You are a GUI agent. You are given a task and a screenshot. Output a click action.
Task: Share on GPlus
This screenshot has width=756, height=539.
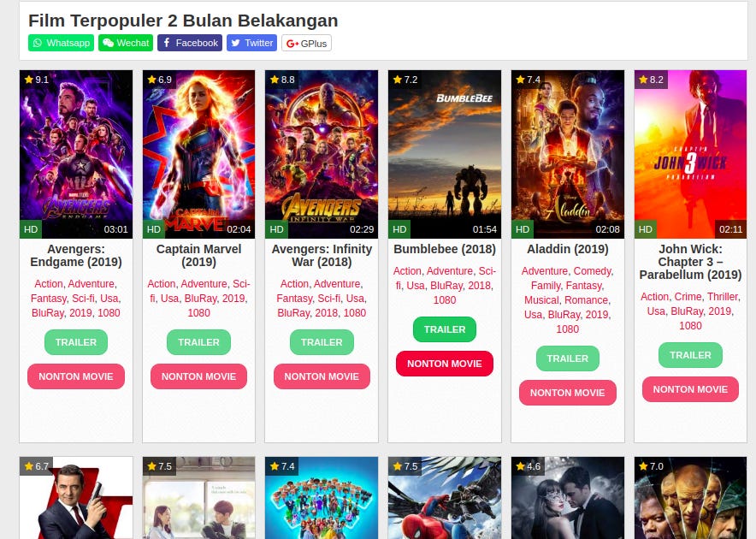307,43
